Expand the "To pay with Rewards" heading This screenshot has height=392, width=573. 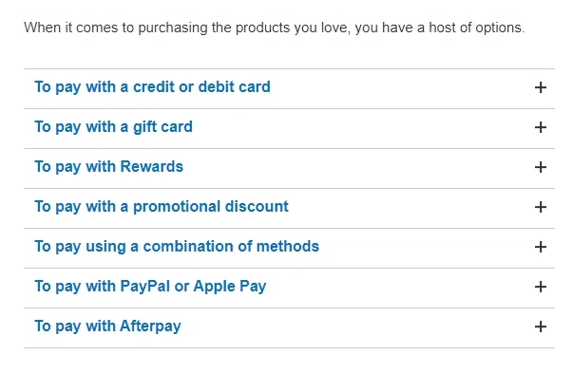click(108, 167)
